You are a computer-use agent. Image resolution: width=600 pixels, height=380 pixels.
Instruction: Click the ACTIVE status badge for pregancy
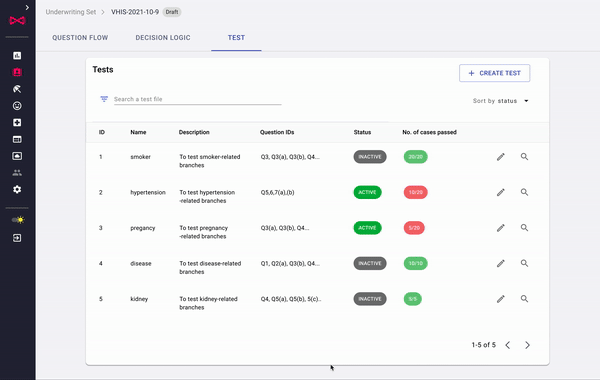click(x=367, y=228)
